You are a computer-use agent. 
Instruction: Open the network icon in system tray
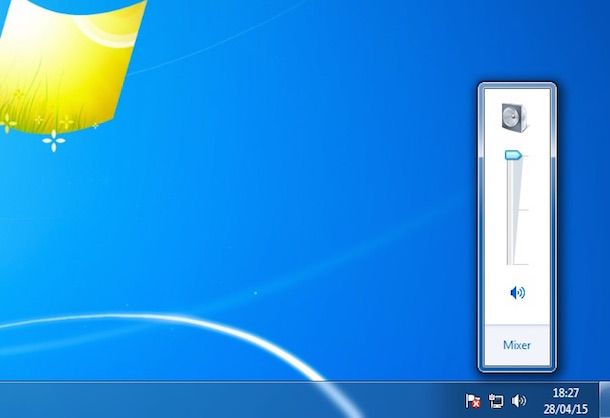496,401
